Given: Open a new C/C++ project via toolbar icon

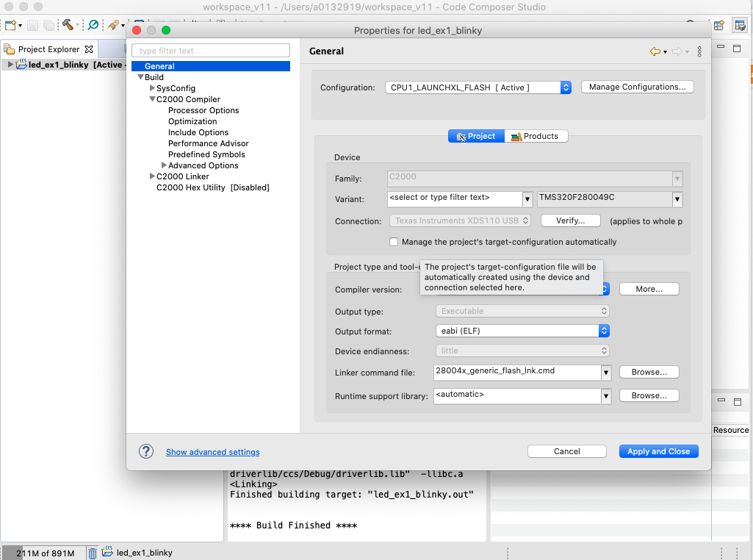Looking at the screenshot, I should [10, 24].
